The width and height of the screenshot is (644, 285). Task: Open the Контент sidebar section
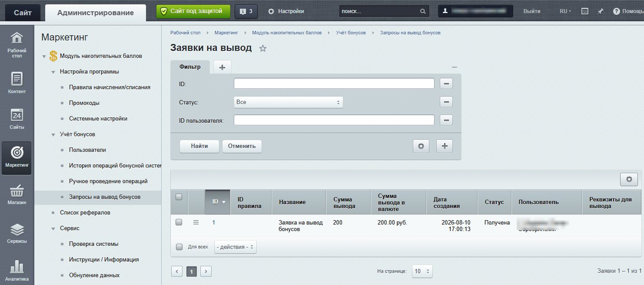(x=17, y=83)
